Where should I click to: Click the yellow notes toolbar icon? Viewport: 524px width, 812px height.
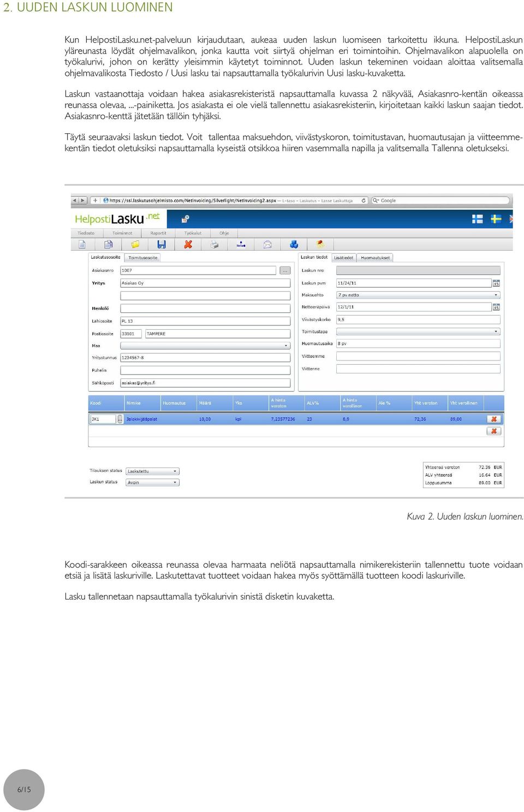(x=320, y=244)
